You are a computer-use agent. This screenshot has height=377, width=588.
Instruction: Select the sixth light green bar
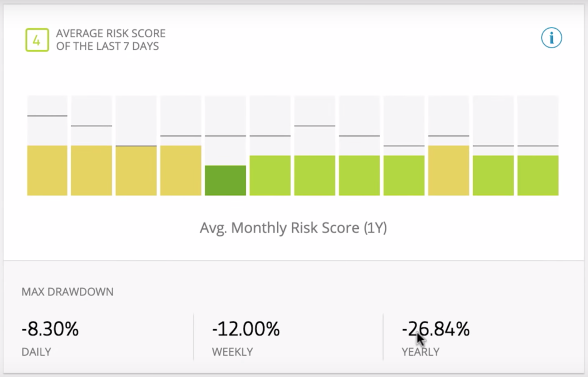pos(270,172)
